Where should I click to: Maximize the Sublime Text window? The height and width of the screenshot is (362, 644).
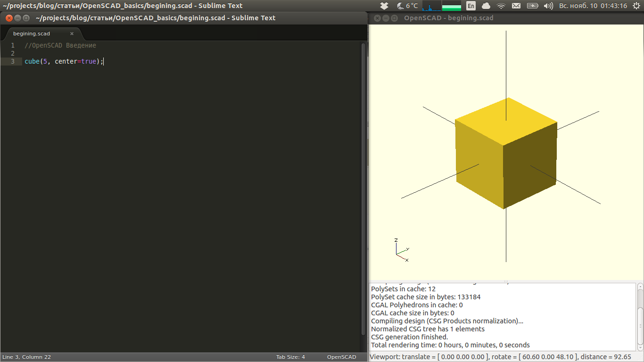(x=26, y=18)
